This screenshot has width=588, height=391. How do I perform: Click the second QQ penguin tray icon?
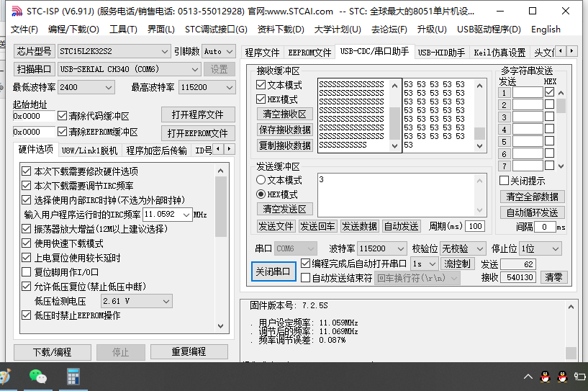(562, 377)
